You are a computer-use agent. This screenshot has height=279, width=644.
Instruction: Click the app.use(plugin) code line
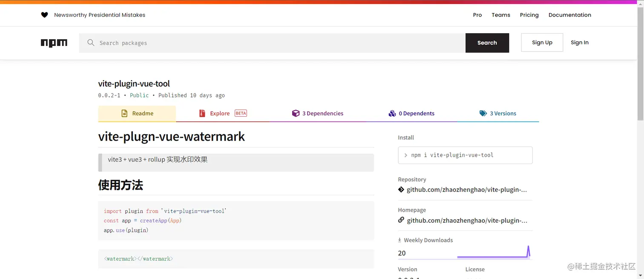(x=126, y=230)
